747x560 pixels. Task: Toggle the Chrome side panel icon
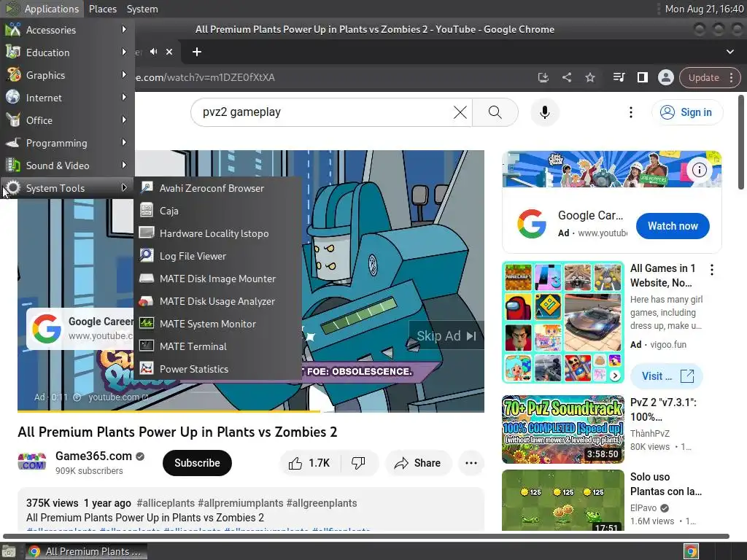642,77
